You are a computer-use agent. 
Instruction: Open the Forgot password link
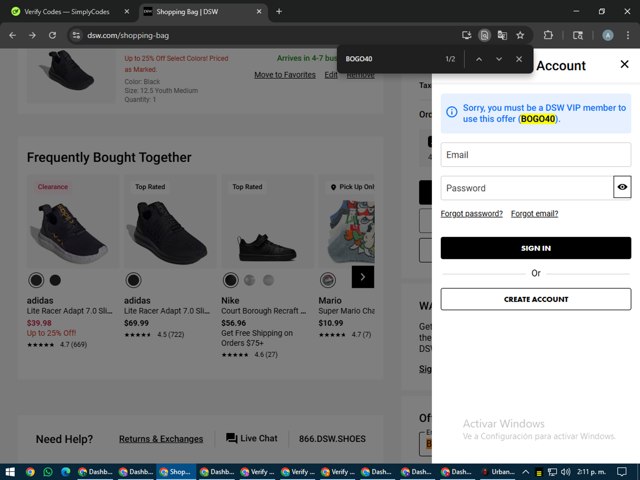point(471,213)
